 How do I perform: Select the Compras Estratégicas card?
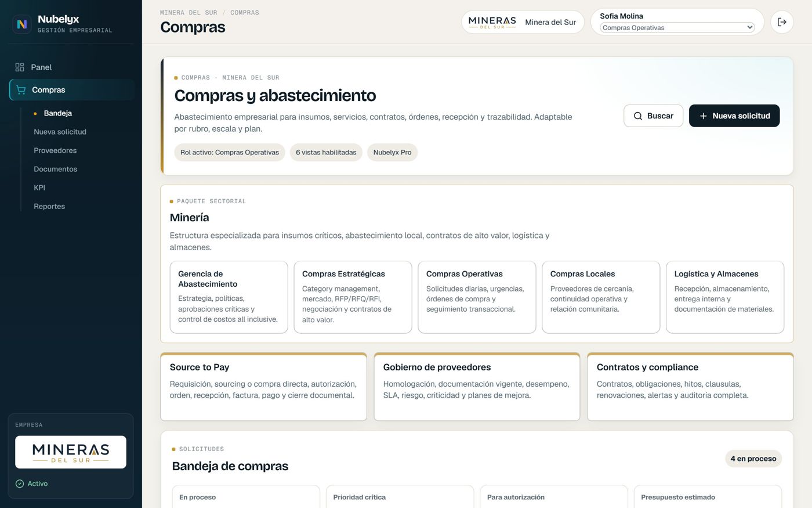click(x=353, y=297)
